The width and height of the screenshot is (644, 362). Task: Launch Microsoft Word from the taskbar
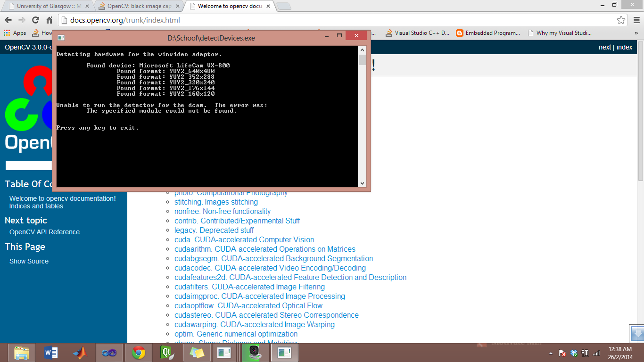[51, 353]
